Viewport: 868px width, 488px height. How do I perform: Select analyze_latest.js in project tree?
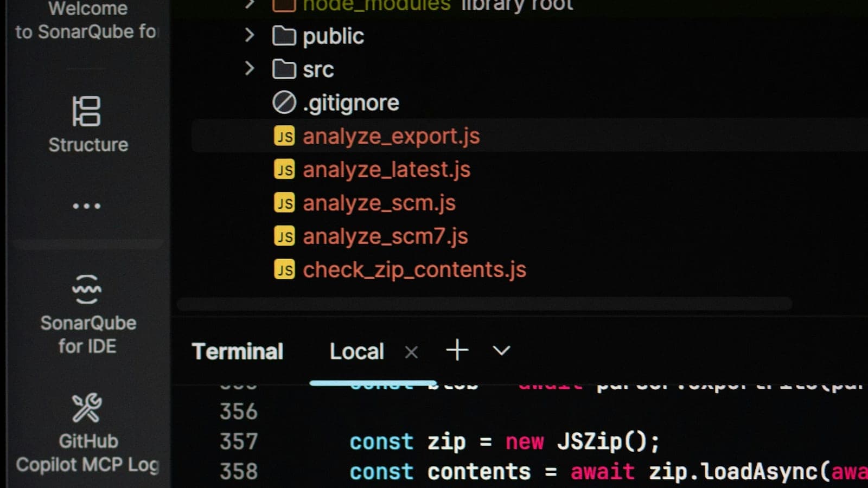tap(386, 170)
